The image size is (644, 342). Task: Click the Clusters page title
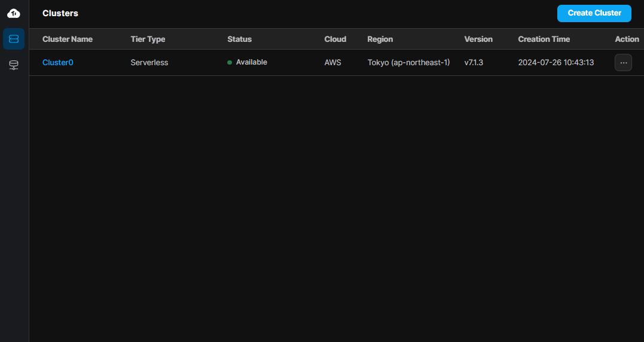click(60, 13)
